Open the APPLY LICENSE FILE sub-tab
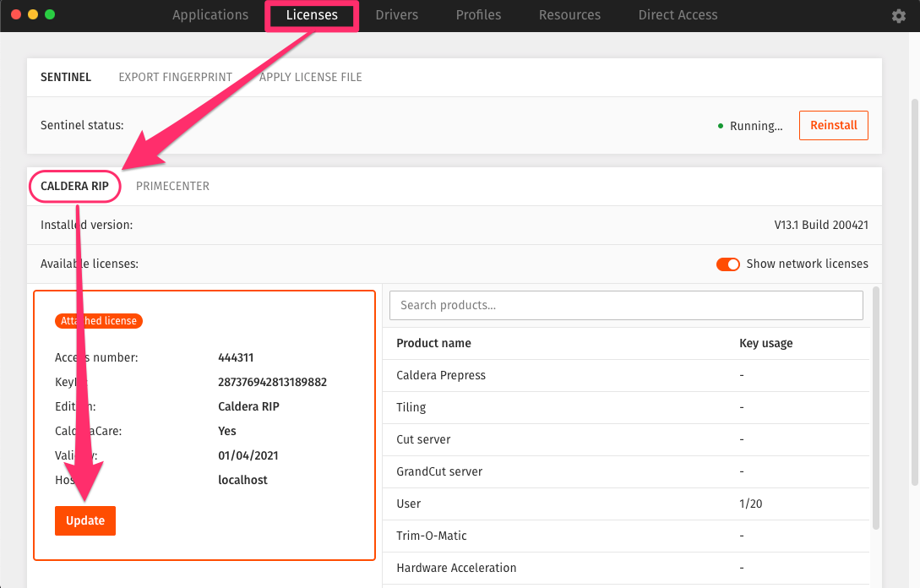The width and height of the screenshot is (920, 588). [310, 77]
